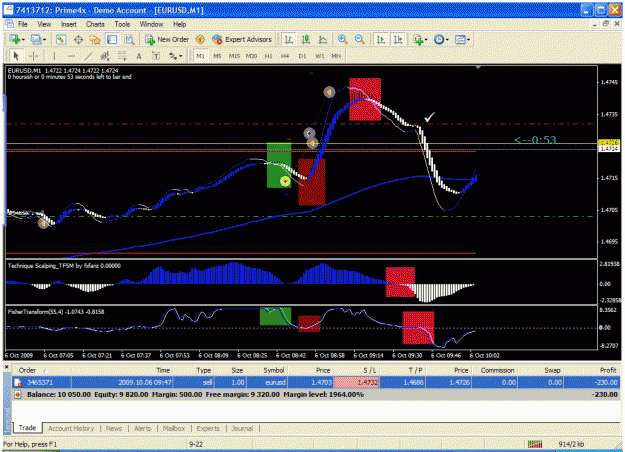This screenshot has width=625, height=452.
Task: Open the Strategy Tester
Action: coord(129,39)
